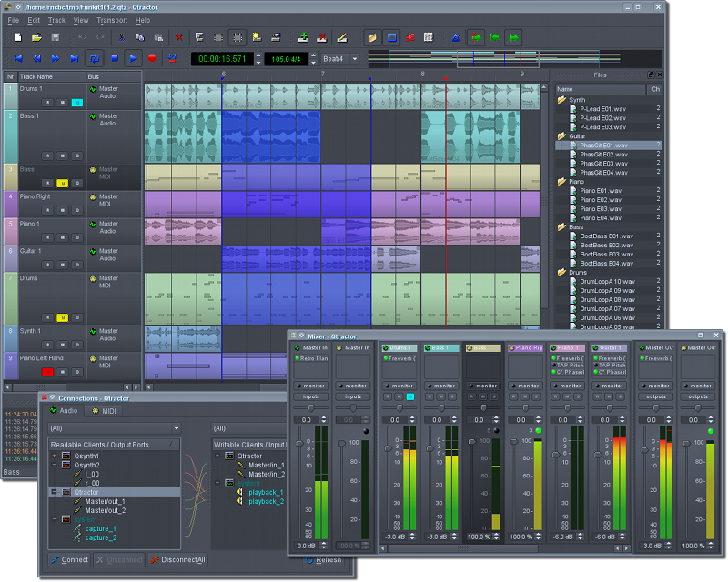Toggle the Metronome blue triangle icon
This screenshot has width=728, height=582.
(456, 37)
